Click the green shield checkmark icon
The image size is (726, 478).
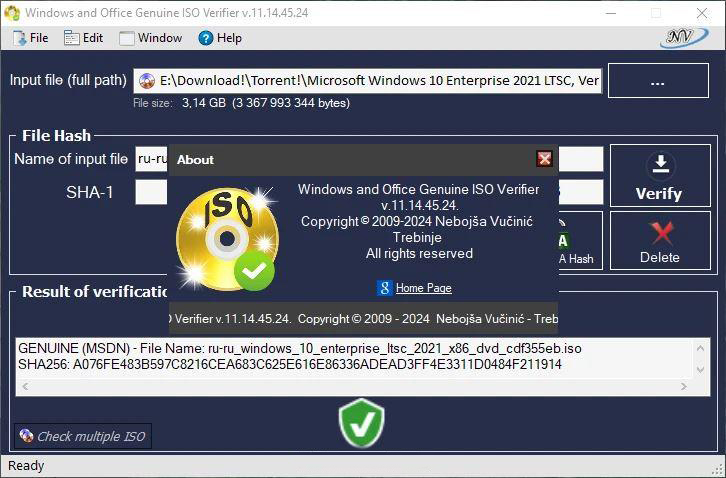(x=361, y=423)
